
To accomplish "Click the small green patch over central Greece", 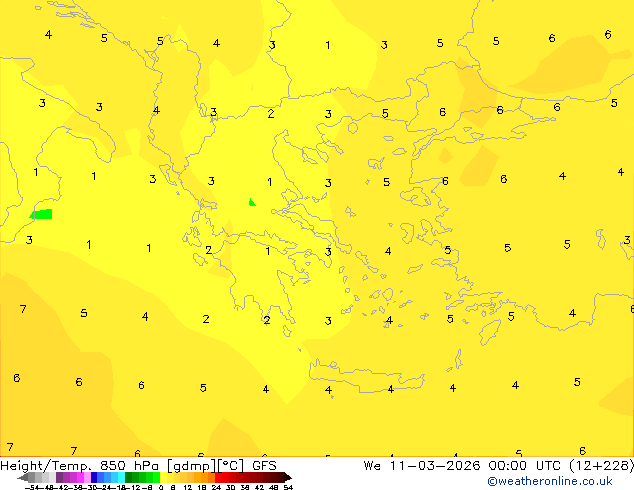I will (x=252, y=202).
